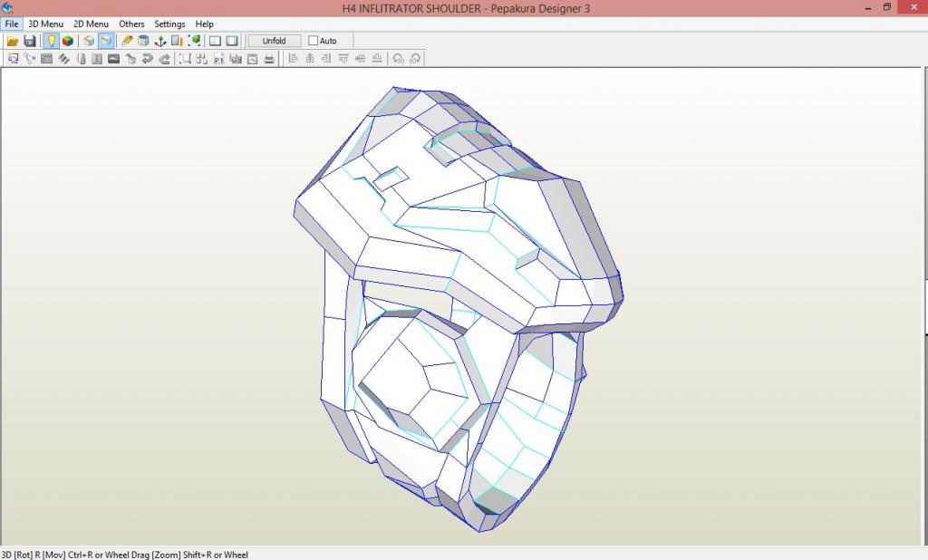Click the status bar text starting '3D [Rot] R'
This screenshot has height=560, width=928.
tap(125, 555)
